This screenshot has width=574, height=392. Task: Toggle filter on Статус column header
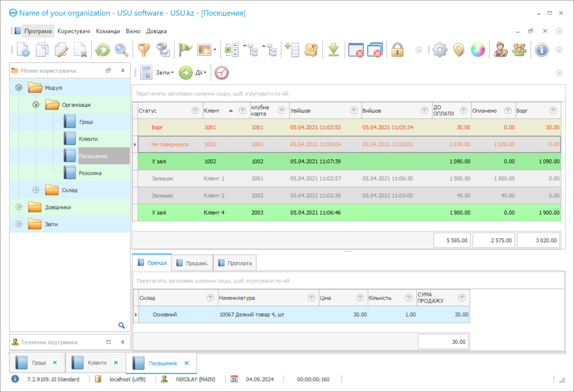click(x=195, y=111)
